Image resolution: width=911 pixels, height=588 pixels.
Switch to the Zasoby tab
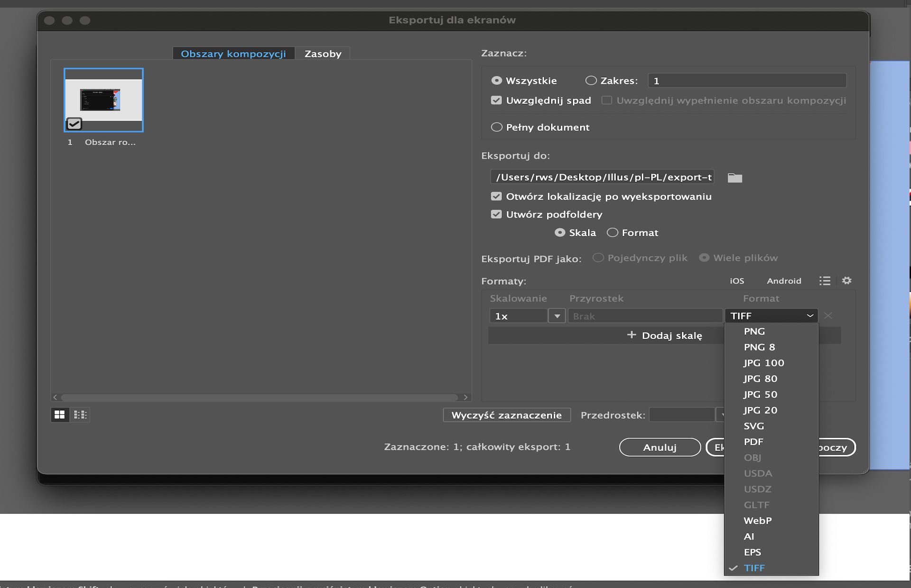tap(323, 54)
